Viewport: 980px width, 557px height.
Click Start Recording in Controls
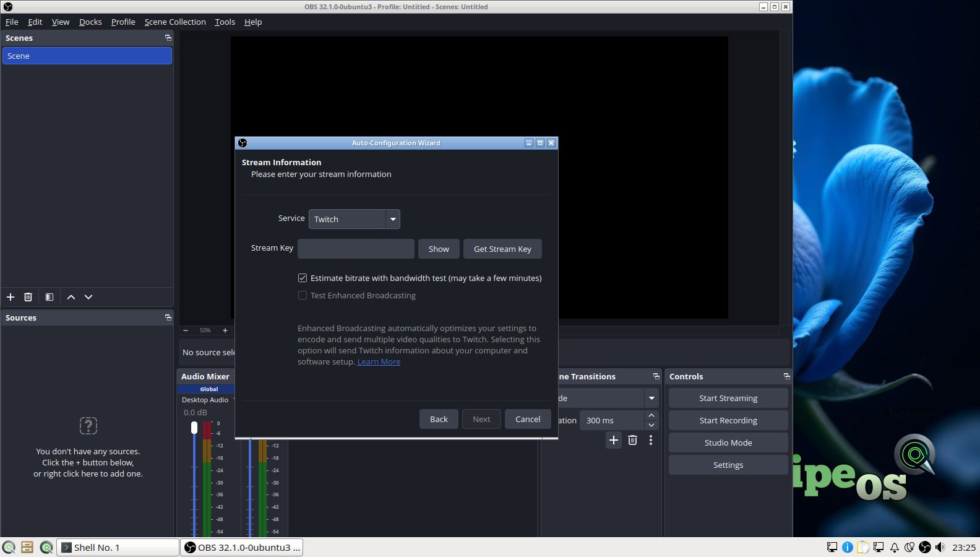[x=728, y=420]
